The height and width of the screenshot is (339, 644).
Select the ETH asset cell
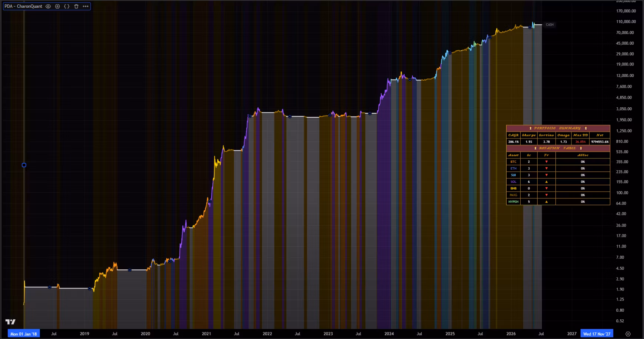coord(513,168)
